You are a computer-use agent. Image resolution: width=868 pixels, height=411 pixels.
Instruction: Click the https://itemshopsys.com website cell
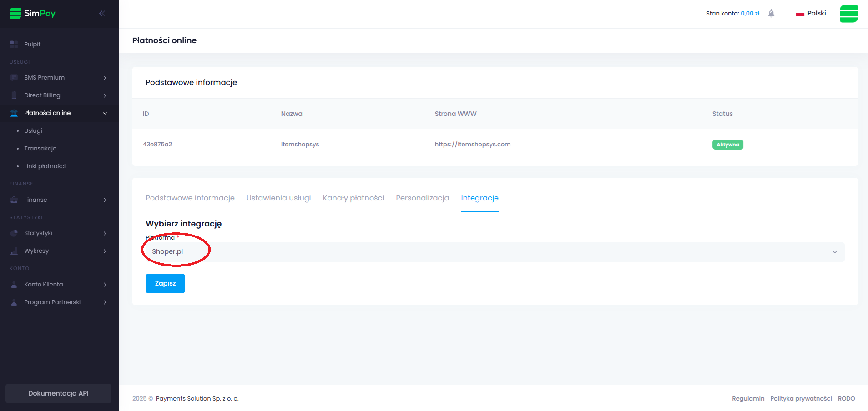coord(472,144)
